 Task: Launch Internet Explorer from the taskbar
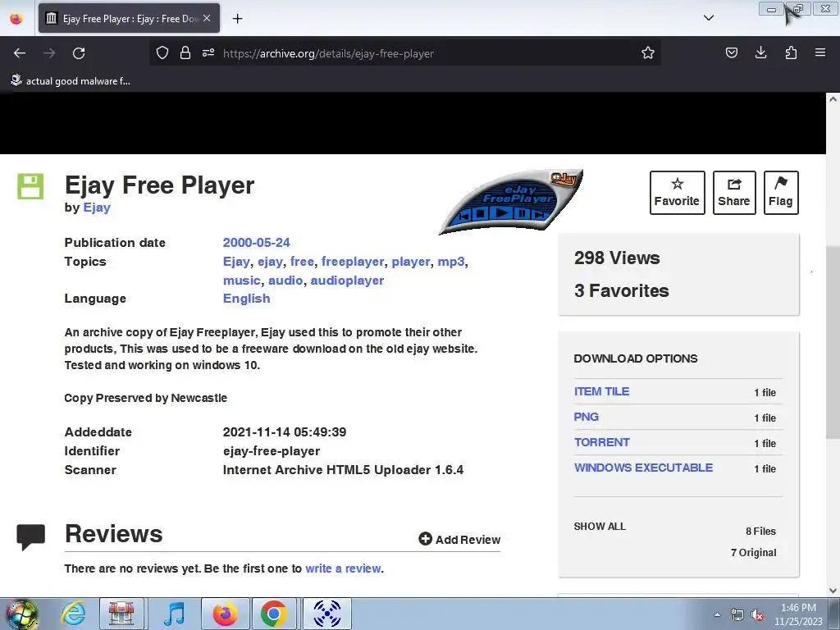click(73, 614)
